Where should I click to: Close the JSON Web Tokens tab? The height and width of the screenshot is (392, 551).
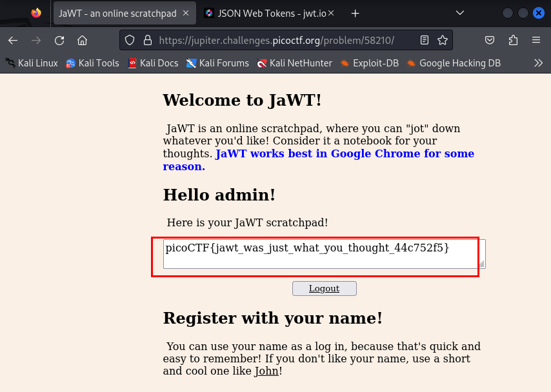tap(331, 14)
